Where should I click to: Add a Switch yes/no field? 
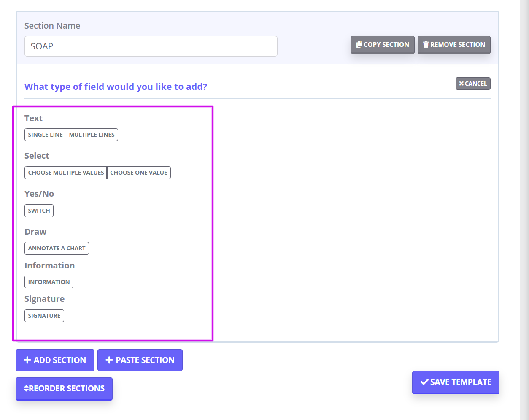[39, 211]
